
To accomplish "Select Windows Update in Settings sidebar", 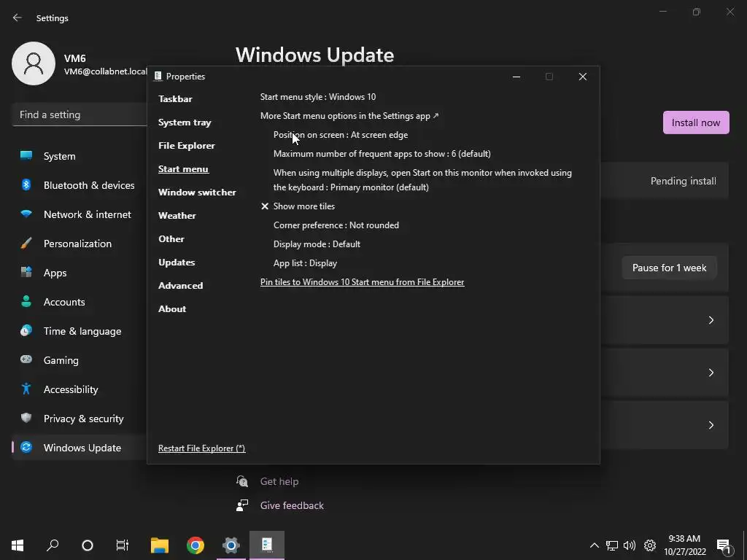I will point(79,448).
